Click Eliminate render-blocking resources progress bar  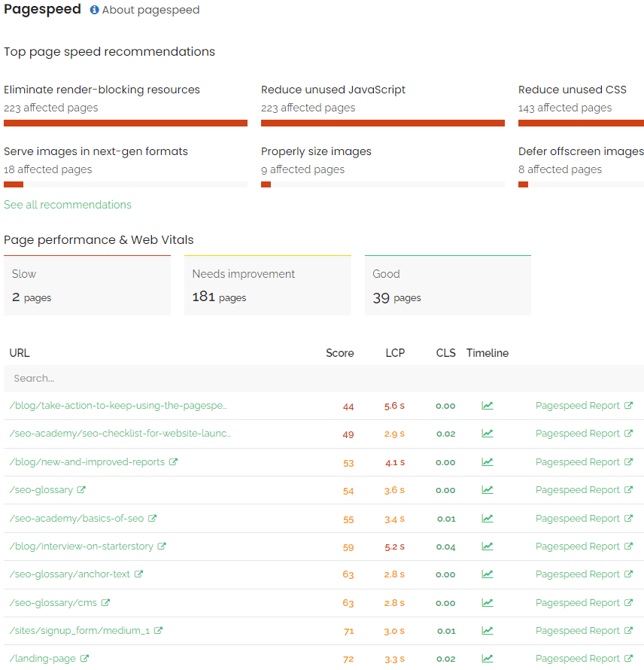point(126,123)
